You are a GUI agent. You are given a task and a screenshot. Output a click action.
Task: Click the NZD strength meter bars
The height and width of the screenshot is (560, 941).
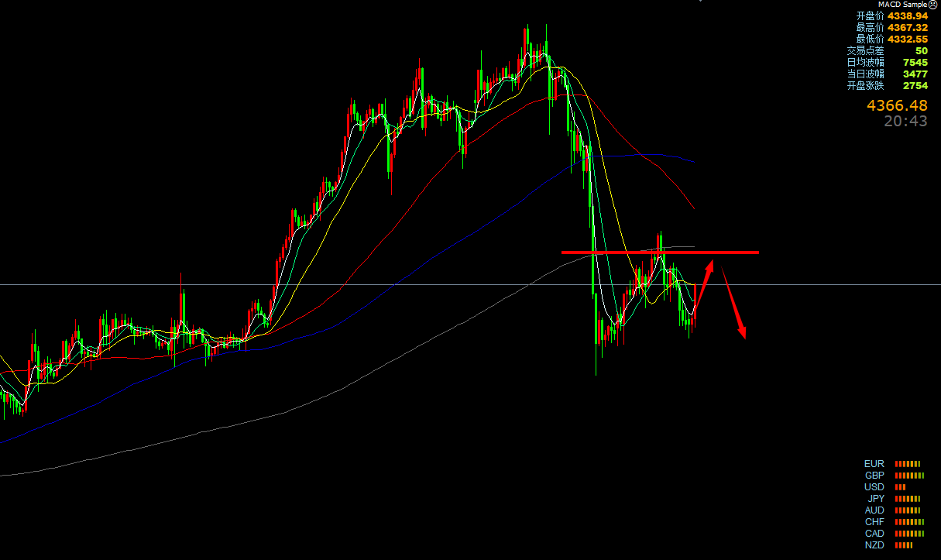tap(904, 545)
